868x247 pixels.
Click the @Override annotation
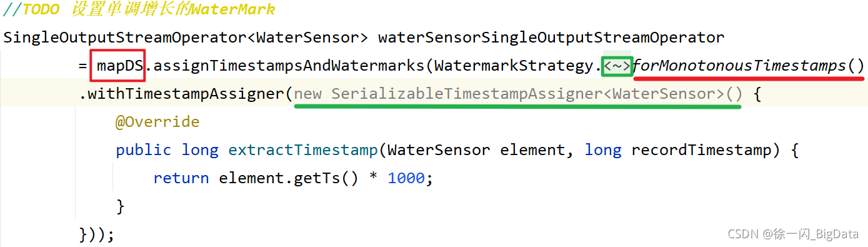pyautogui.click(x=157, y=122)
